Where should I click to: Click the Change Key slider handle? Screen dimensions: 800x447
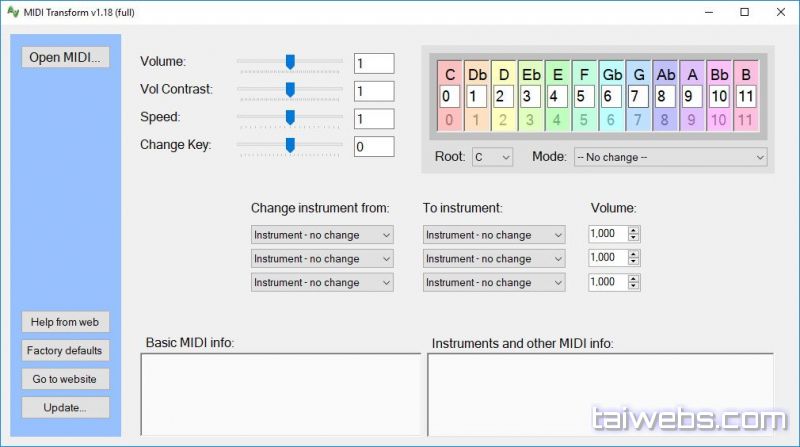coord(290,145)
